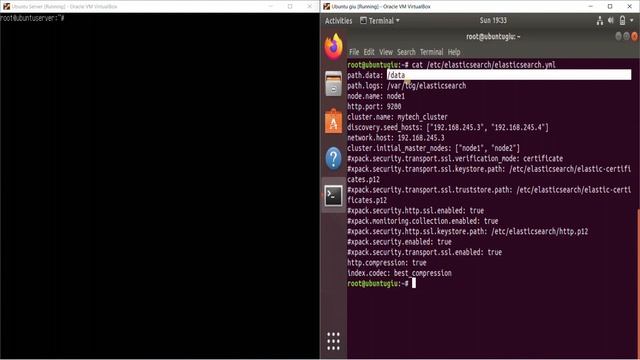Screen dimensions: 640x360
Task: Open the Help menu in terminal
Action: click(x=454, y=52)
